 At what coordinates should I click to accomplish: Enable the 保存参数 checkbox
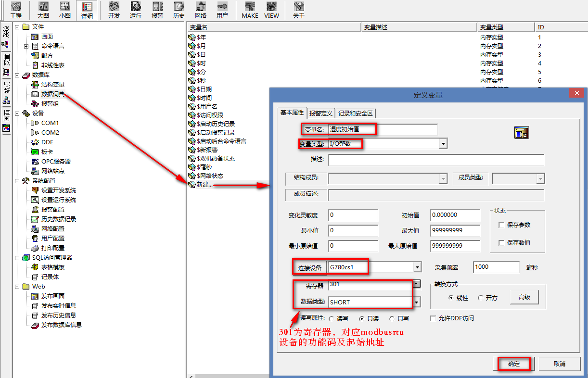pos(501,225)
